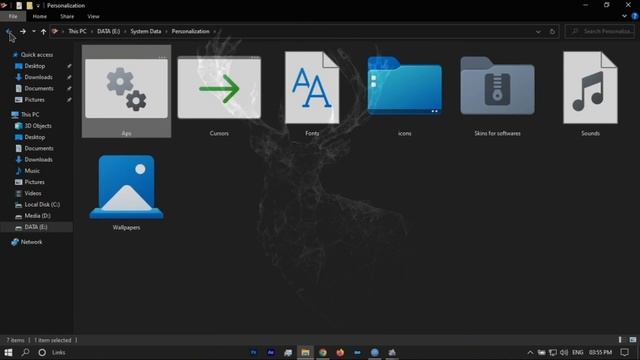
Task: Click 'This PC' in the address breadcrumb
Action: [77, 31]
